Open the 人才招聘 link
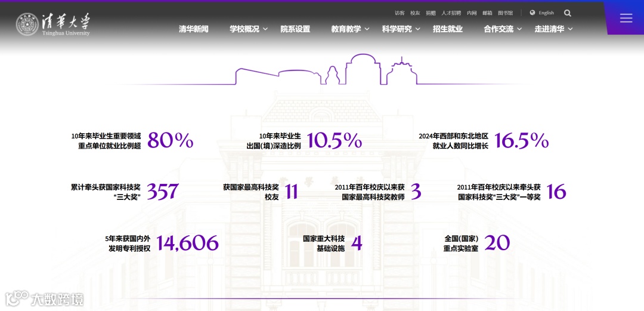Viewport: 644px width, 311px height. click(451, 13)
